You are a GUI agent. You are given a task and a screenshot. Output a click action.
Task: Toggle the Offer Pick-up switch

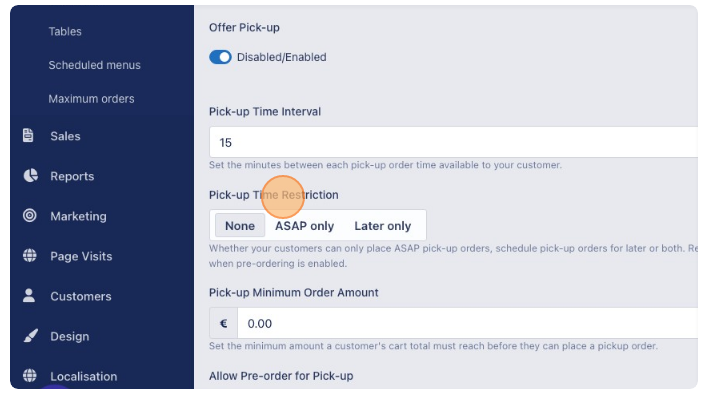tap(220, 57)
